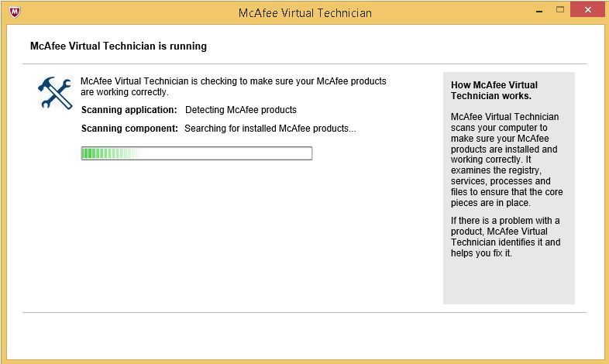Click the McAfee shield icon in title bar
609x364 pixels.
(15, 12)
